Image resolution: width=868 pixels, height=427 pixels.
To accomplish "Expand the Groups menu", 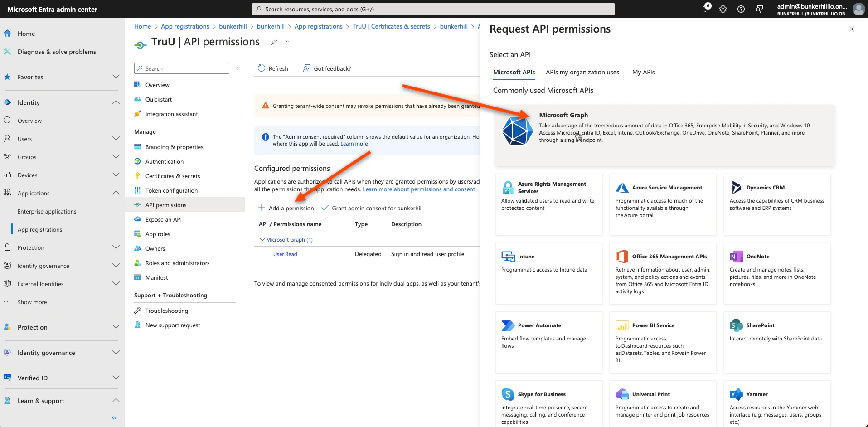I will point(116,156).
